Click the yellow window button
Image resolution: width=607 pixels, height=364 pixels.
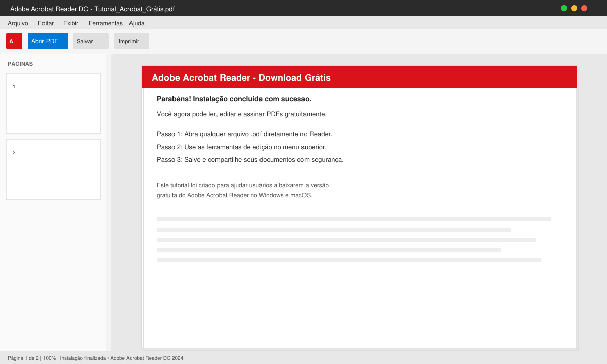click(x=574, y=8)
